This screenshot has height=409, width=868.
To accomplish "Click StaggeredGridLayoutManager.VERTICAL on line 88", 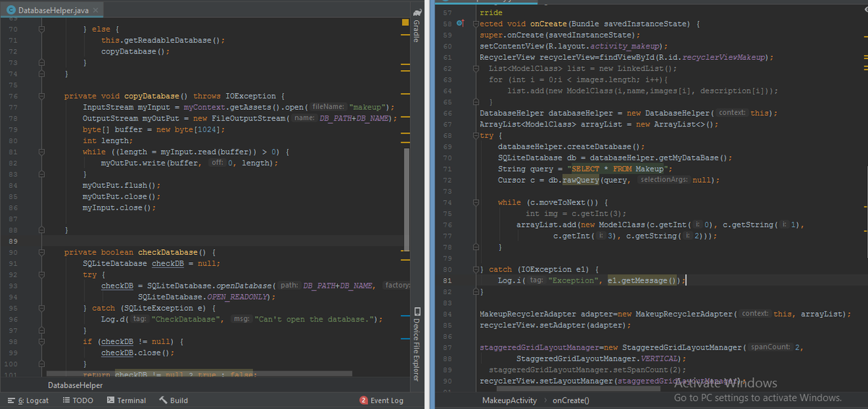I will 597,358.
